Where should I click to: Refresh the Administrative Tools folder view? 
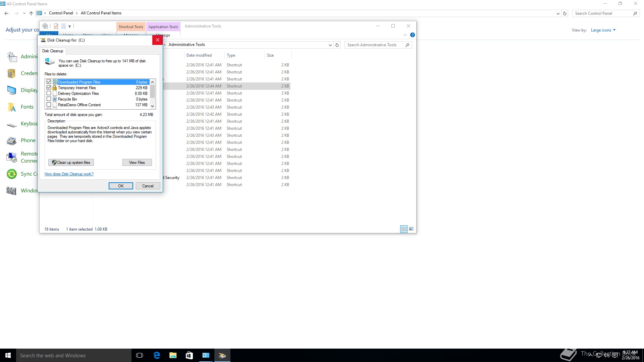click(x=337, y=45)
